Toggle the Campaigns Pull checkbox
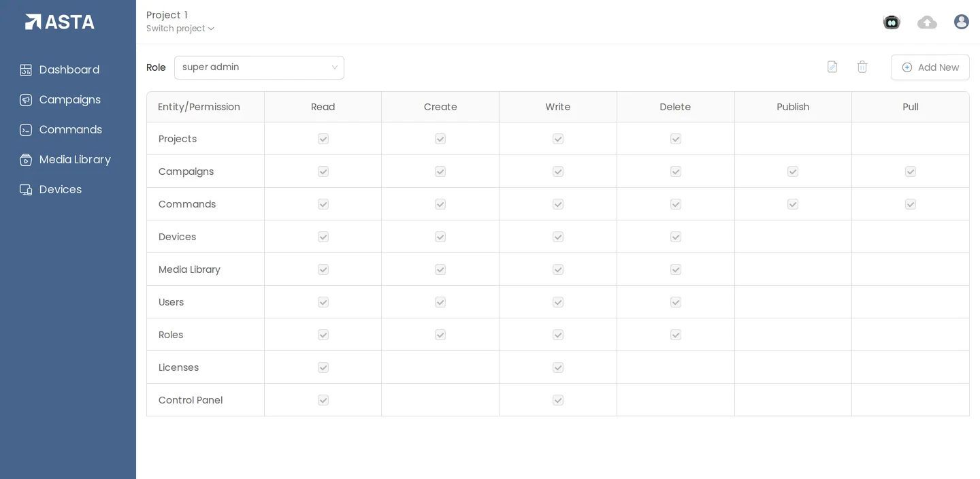980x479 pixels. 911,171
